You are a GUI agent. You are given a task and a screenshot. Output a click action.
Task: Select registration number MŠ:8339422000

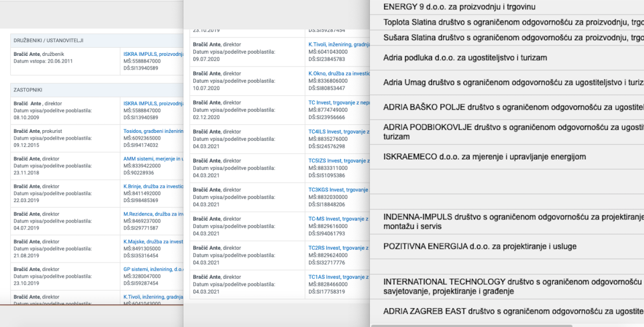point(142,166)
